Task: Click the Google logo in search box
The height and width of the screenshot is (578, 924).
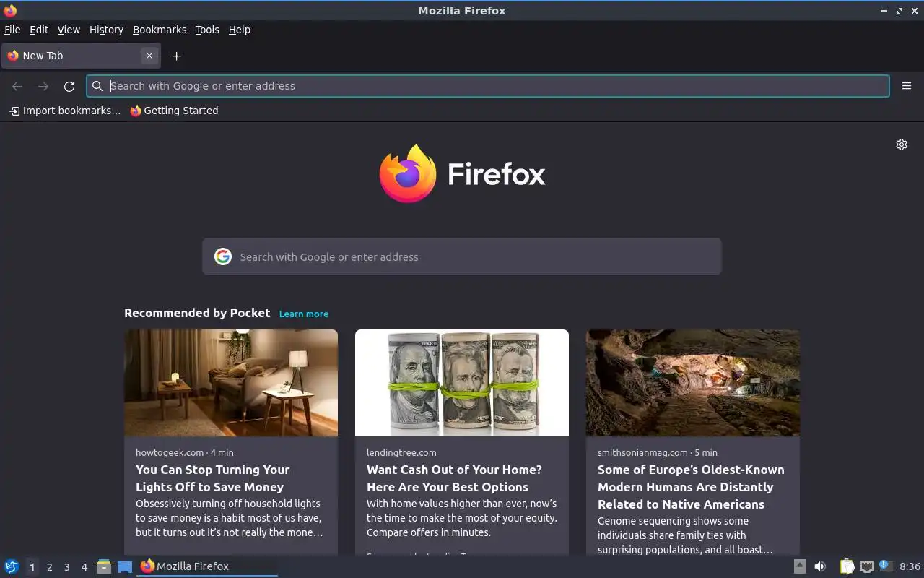Action: tap(223, 256)
